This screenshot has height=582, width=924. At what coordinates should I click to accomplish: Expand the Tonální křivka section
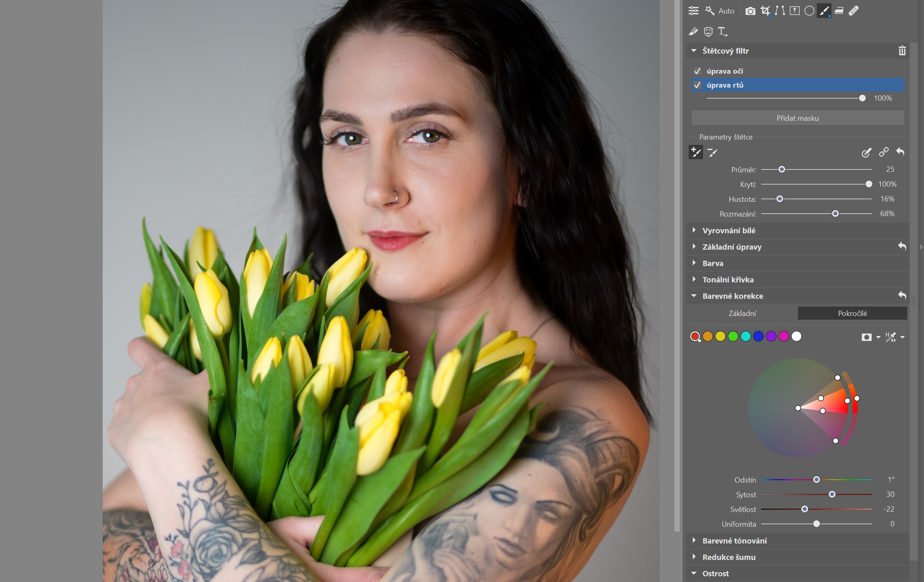tap(728, 280)
